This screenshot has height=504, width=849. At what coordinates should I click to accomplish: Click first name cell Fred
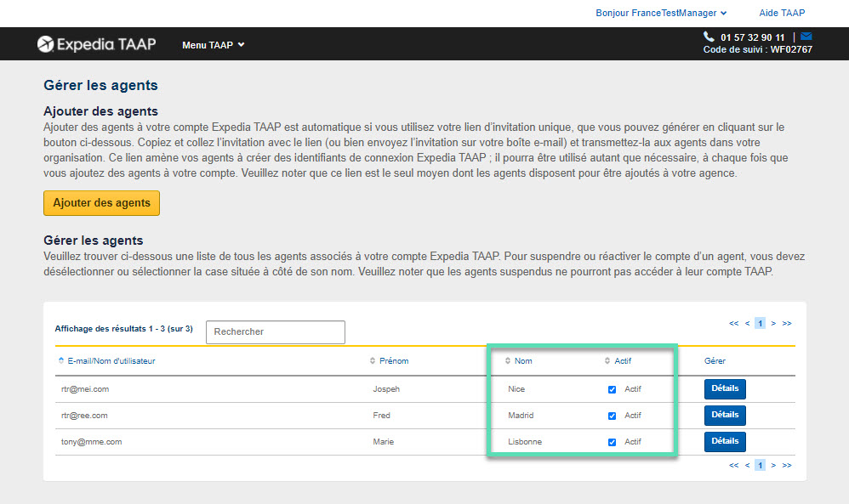pos(381,416)
